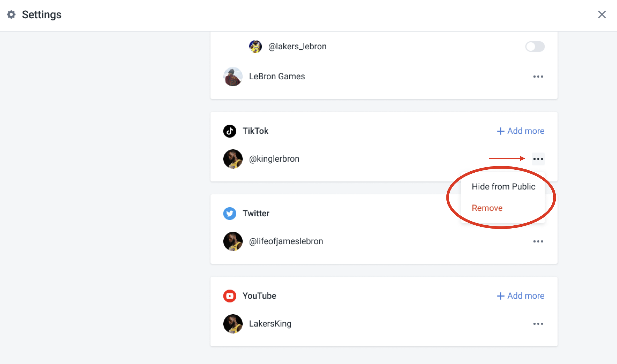
Task: Open the options menu for LeBron Games
Action: (539, 77)
